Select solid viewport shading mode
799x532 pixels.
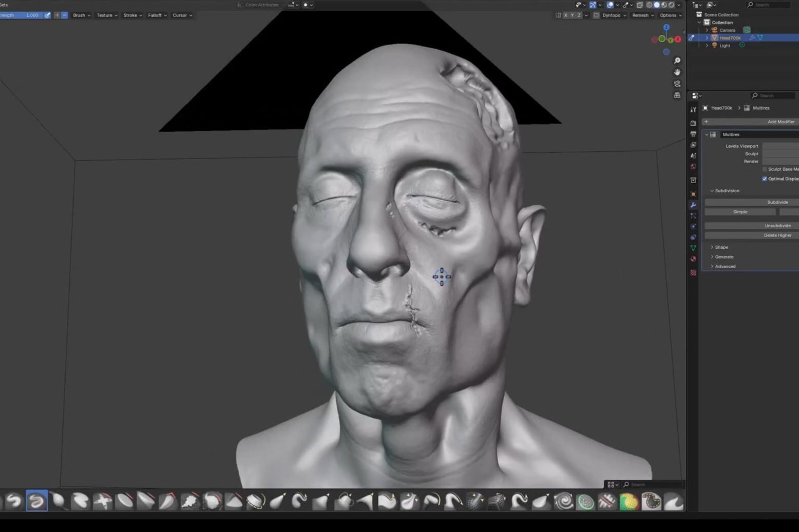point(656,5)
